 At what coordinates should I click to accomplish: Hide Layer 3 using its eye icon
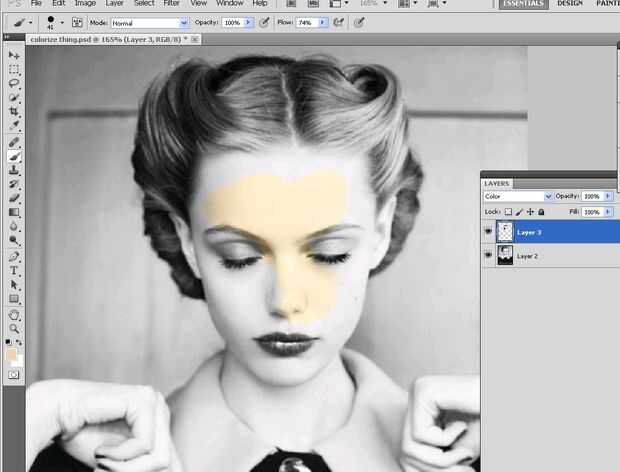489,232
